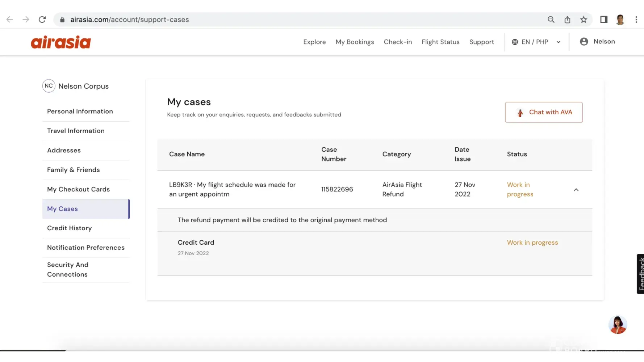Open the Chrome three-dot menu
Image resolution: width=644 pixels, height=362 pixels.
pos(636,20)
